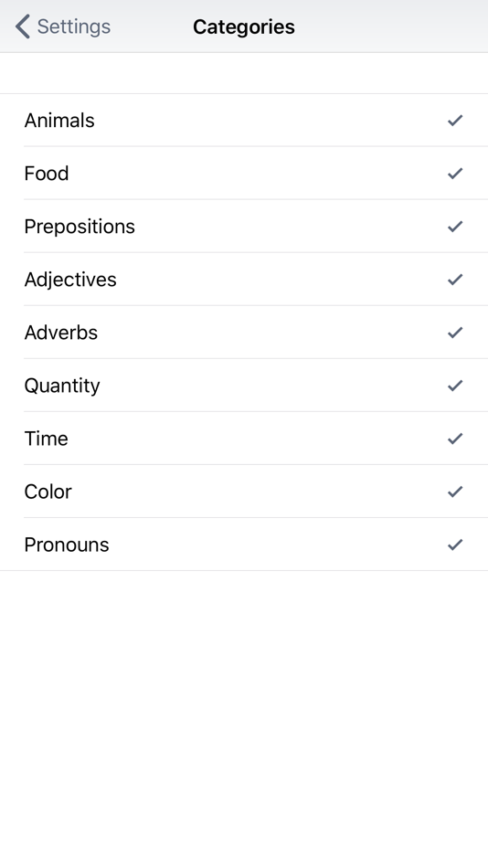Select the Time category label
This screenshot has width=488, height=868.
46,439
